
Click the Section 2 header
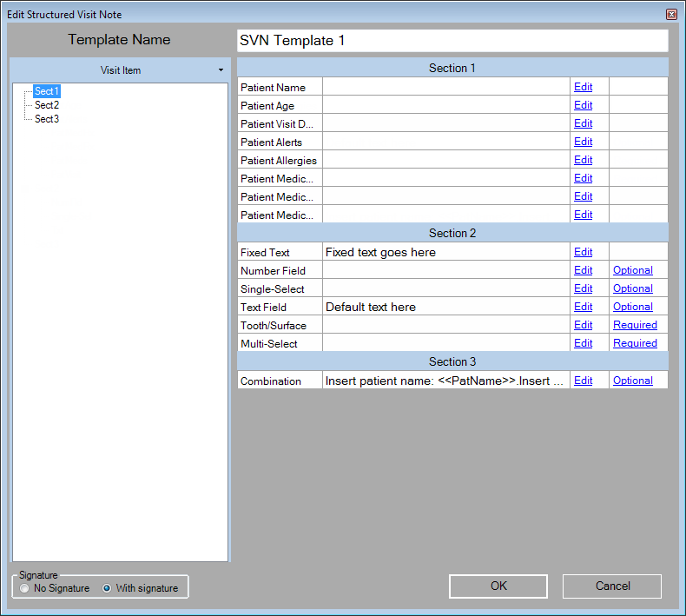click(x=452, y=233)
